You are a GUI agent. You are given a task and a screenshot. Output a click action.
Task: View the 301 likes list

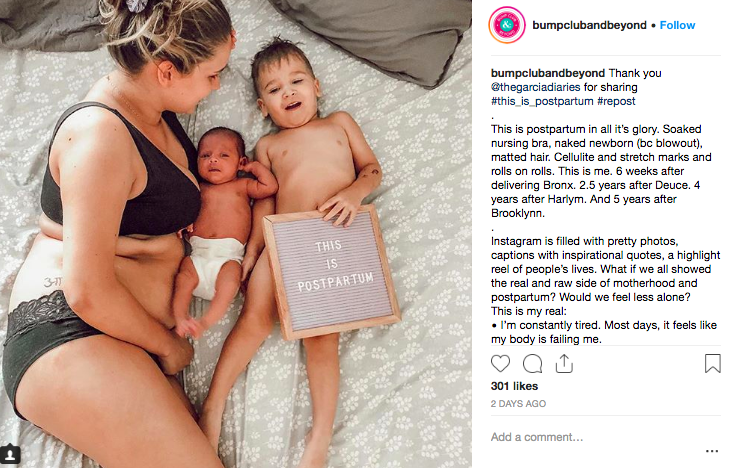(x=514, y=386)
